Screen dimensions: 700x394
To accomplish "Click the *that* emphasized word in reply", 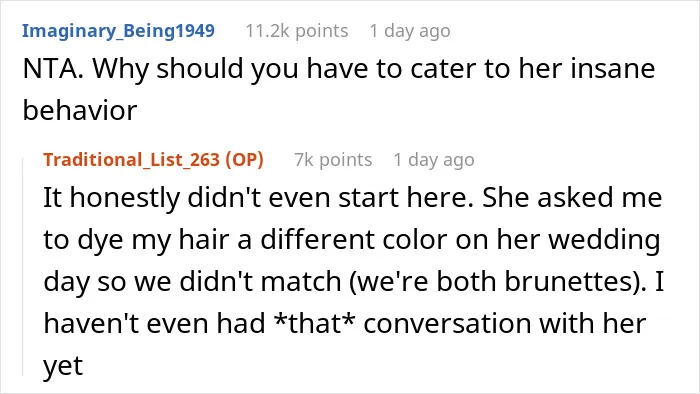I will point(314,323).
